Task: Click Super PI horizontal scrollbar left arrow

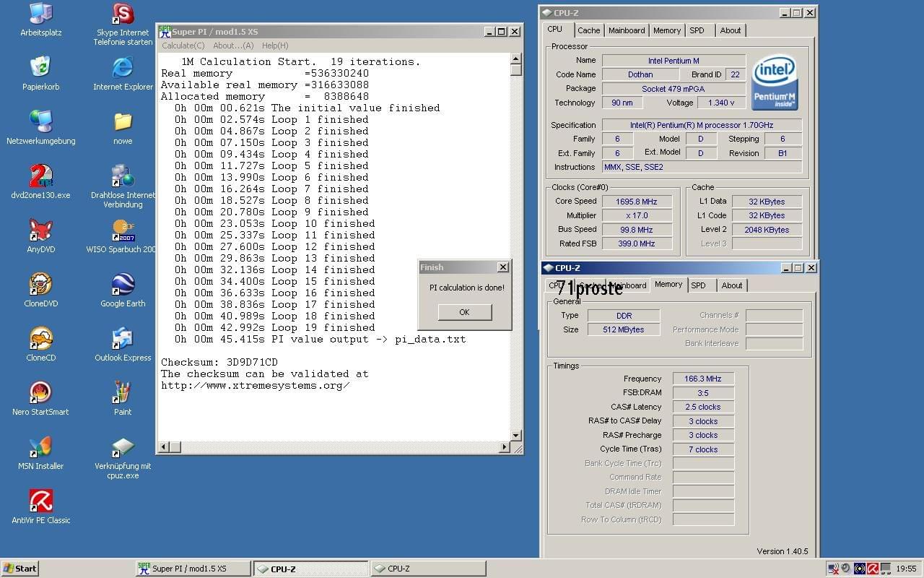Action: coord(164,447)
